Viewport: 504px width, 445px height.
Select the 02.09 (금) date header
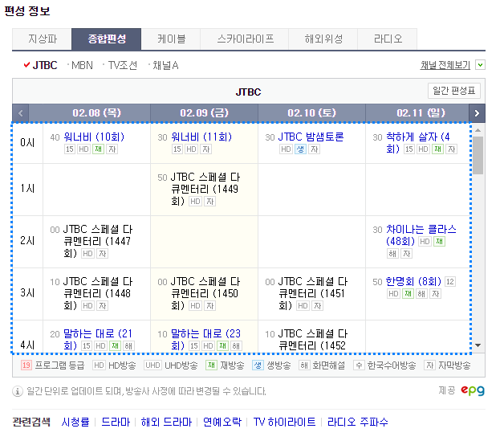[204, 113]
